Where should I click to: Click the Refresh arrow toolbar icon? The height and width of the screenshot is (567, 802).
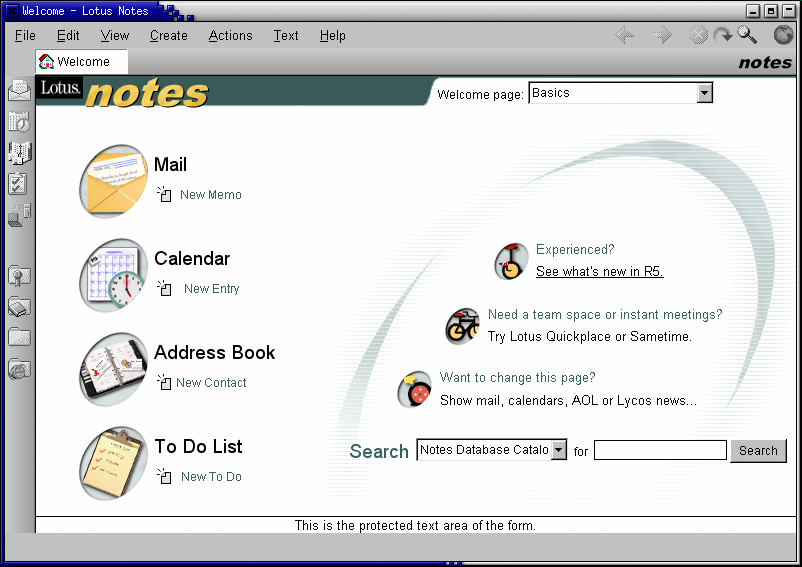(x=723, y=36)
